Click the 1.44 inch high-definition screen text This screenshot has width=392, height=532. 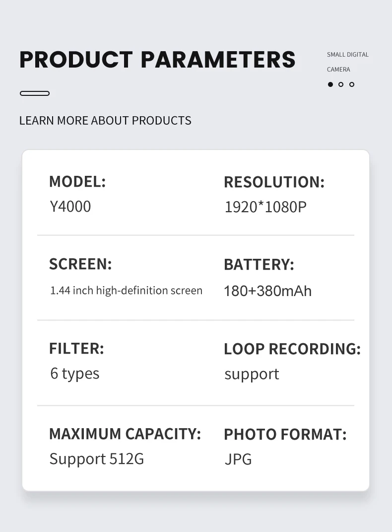[126, 291]
